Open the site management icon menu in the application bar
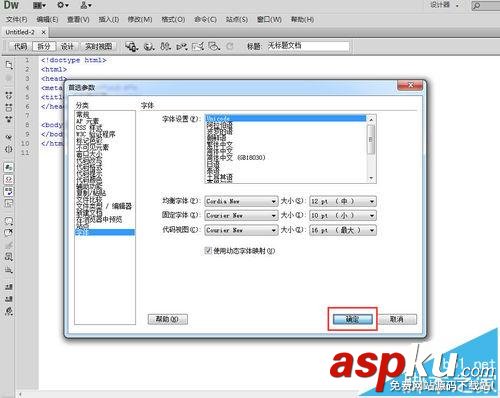 pos(86,5)
